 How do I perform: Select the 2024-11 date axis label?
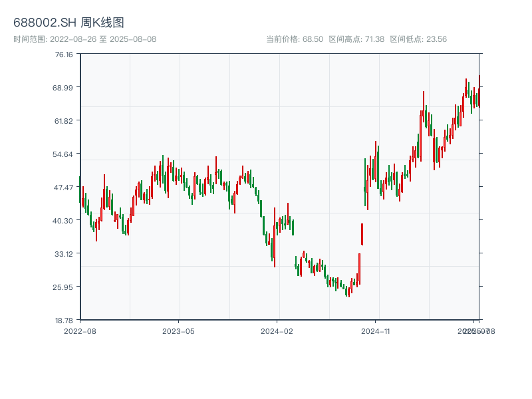pos(376,331)
